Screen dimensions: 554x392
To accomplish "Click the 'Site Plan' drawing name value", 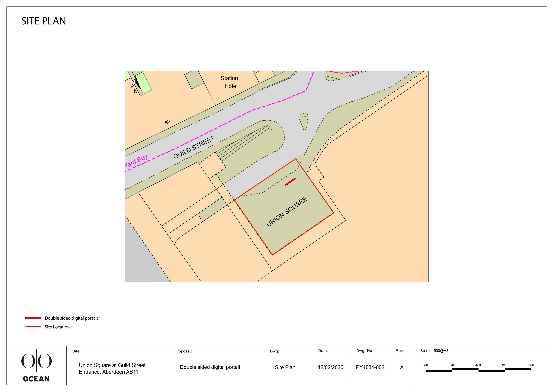I will [285, 367].
